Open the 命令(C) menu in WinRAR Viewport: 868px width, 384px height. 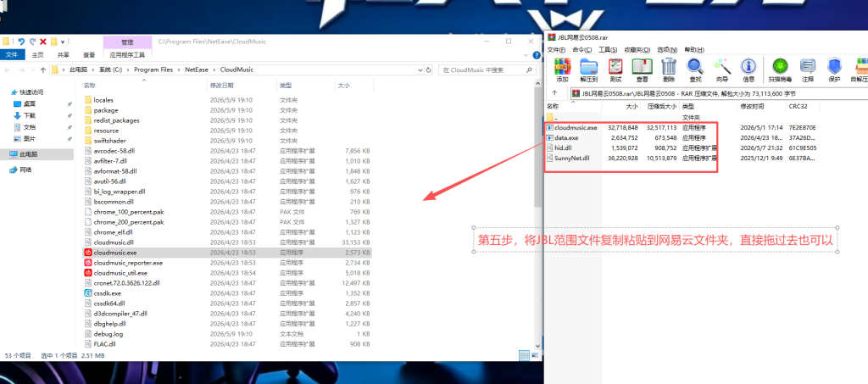582,50
